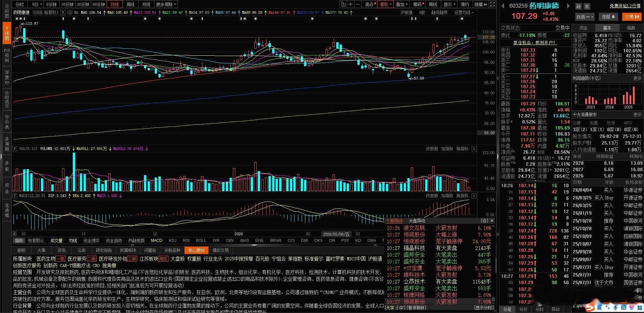Viewport: 644px width, 313px height.
Task: Open 龙虎榜 in left sidebar
Action: click(x=7, y=210)
